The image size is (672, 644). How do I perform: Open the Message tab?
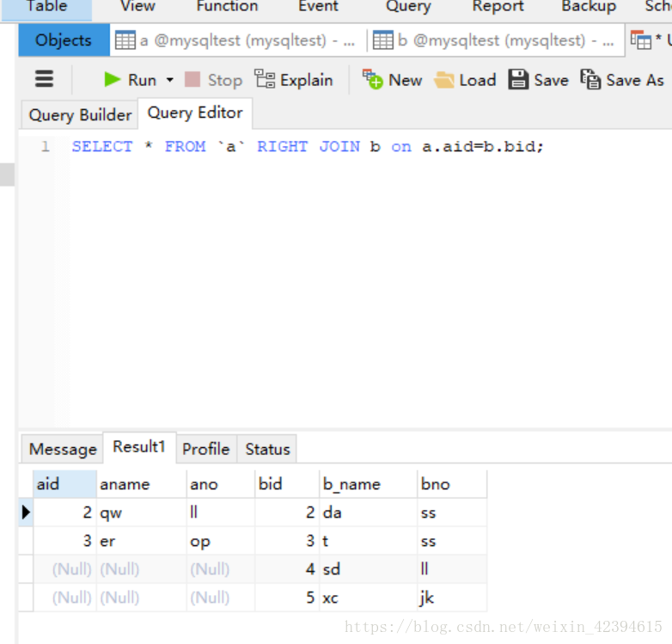coord(63,449)
